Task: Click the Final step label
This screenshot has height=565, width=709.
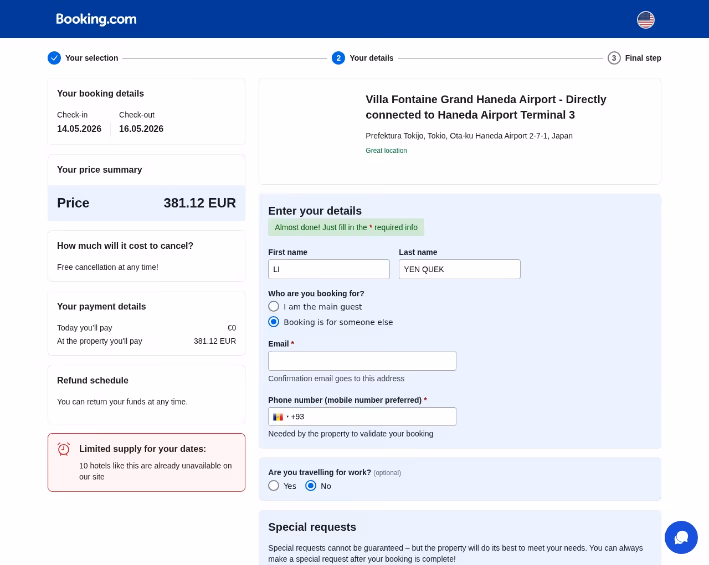Action: point(643,58)
